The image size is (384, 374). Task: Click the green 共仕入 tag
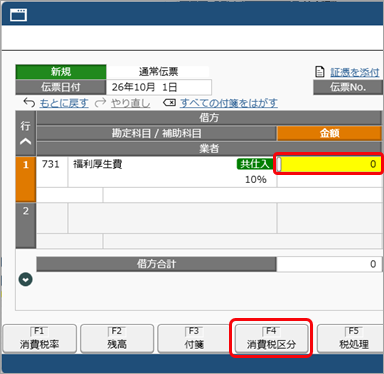pos(255,164)
